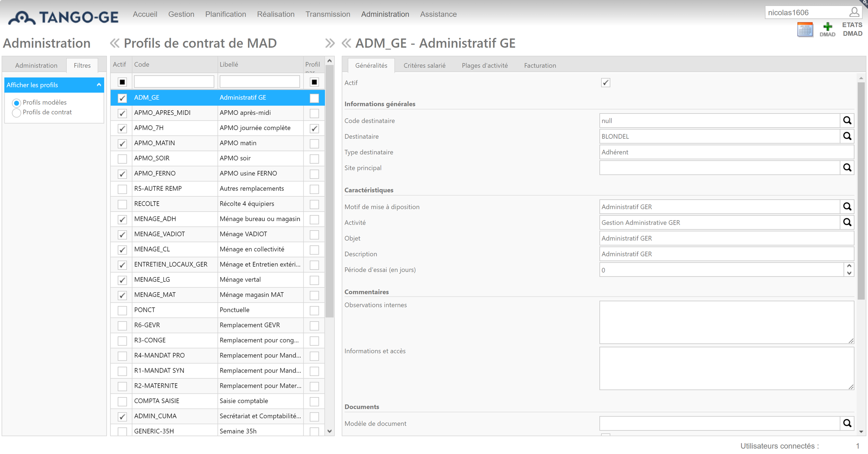Open the Administration menu
The height and width of the screenshot is (454, 868).
pyautogui.click(x=385, y=14)
